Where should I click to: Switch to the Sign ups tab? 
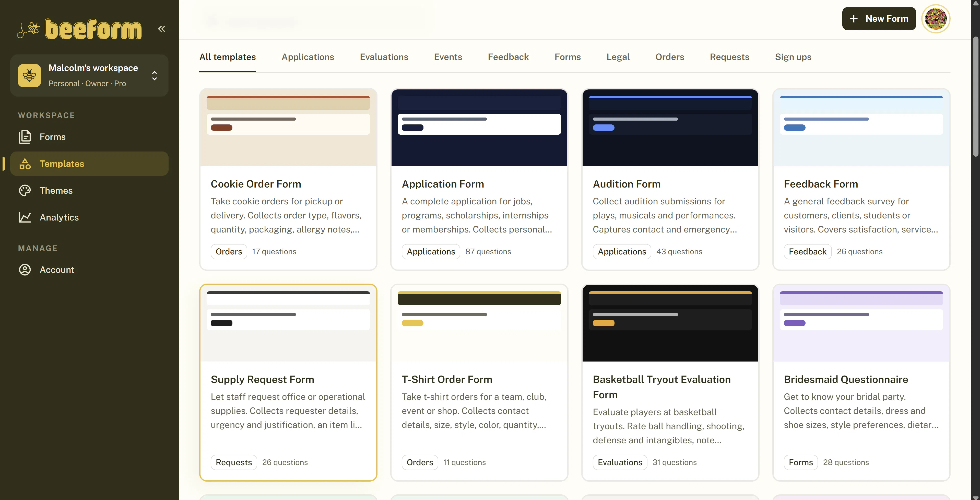793,57
